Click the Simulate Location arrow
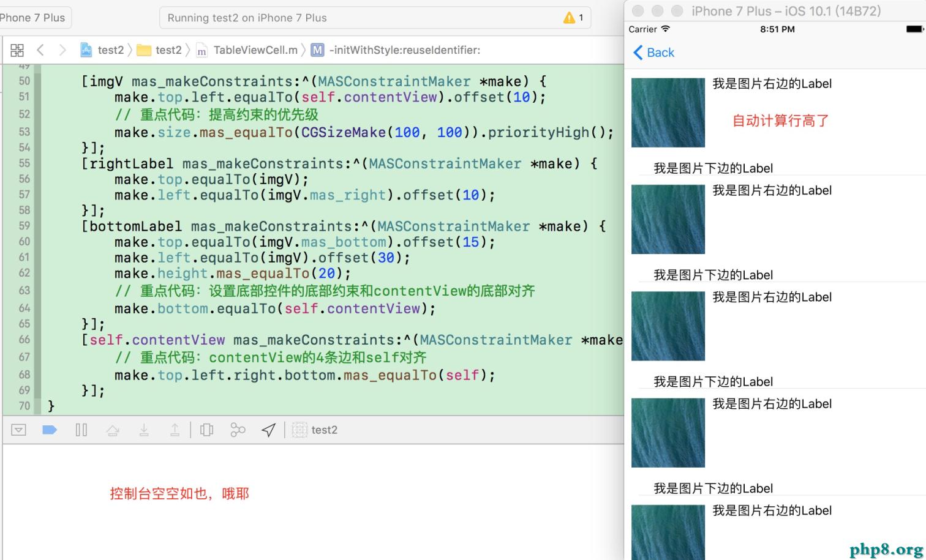The image size is (926, 560). pos(268,430)
